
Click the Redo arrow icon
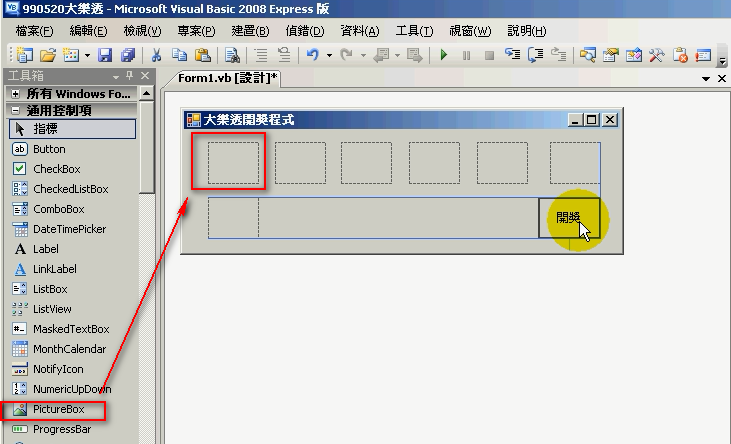click(x=346, y=55)
